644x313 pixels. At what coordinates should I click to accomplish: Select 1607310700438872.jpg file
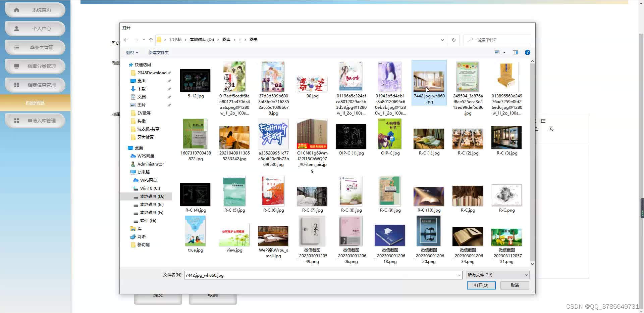coord(196,140)
